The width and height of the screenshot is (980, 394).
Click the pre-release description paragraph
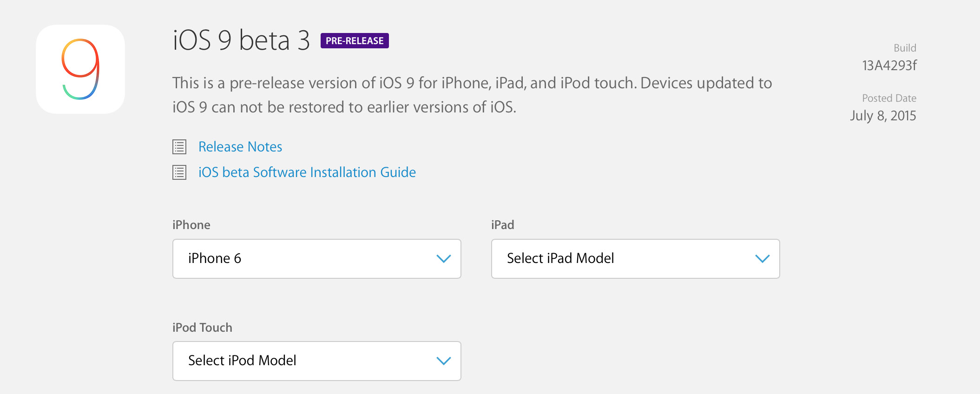(x=472, y=95)
